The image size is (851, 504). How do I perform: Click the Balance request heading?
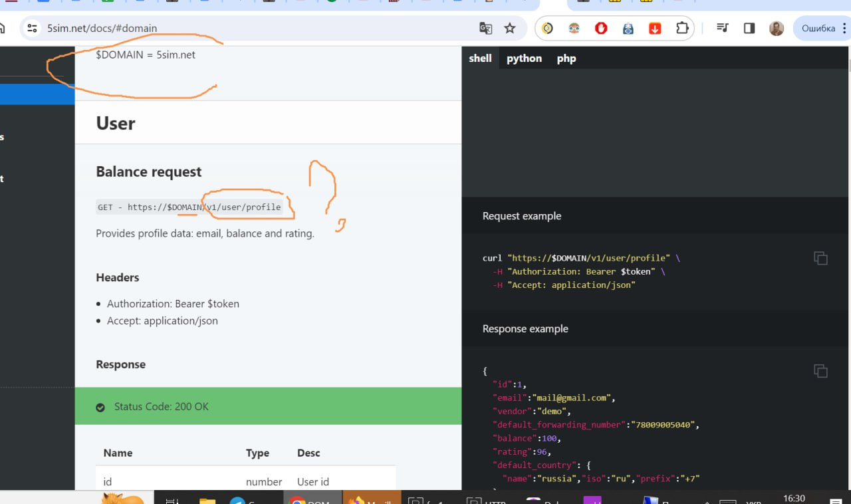point(149,172)
